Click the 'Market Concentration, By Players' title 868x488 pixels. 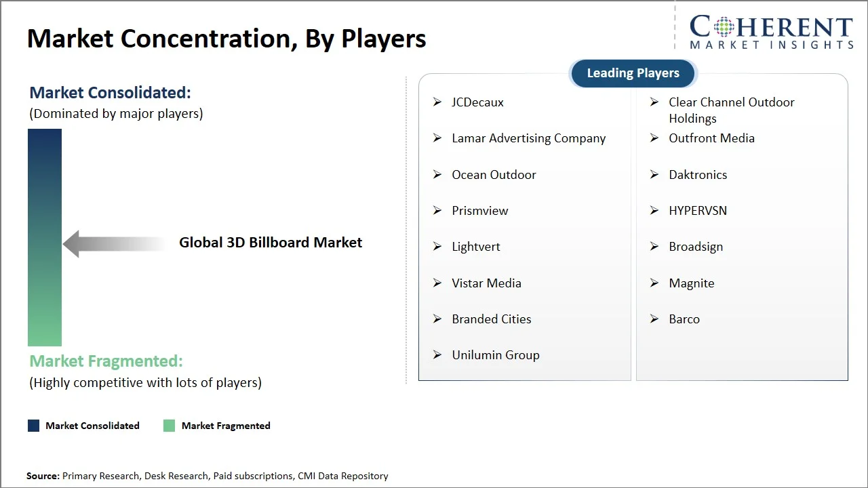[226, 39]
